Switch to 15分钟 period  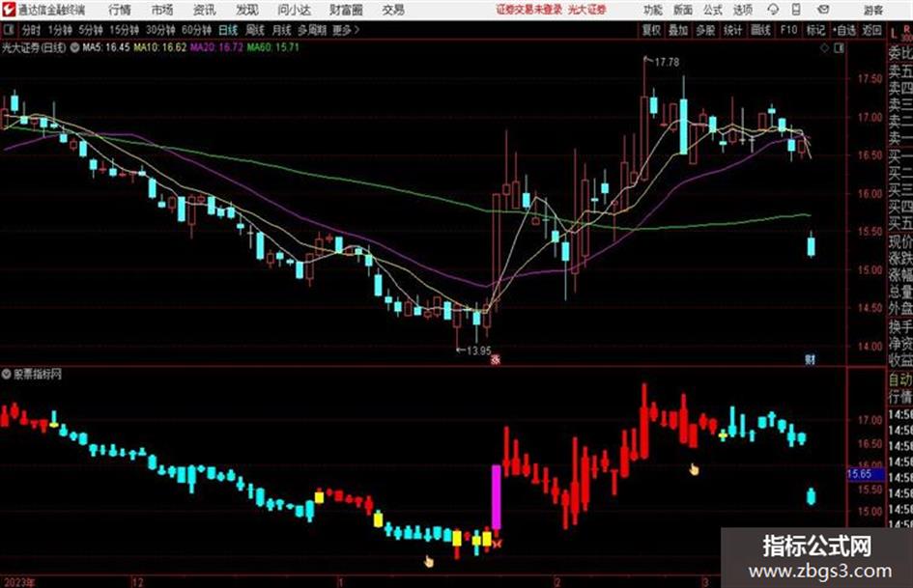click(125, 30)
